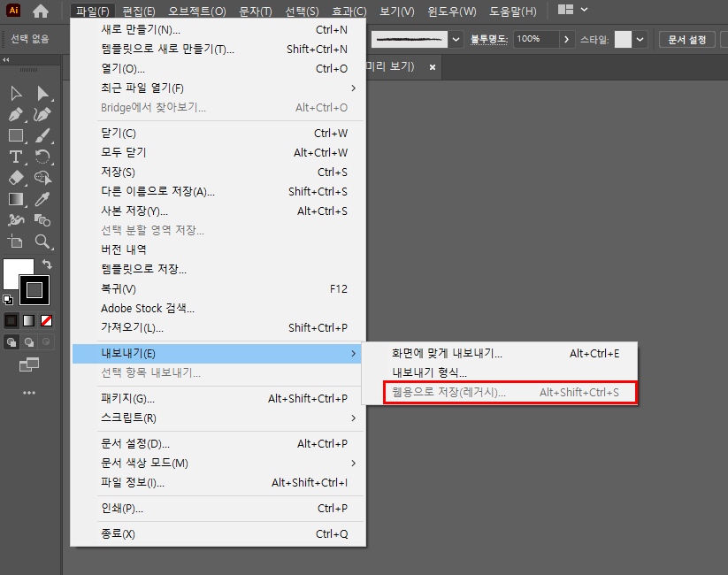Swap fill and stroke colors
The height and width of the screenshot is (575, 728).
[x=47, y=264]
